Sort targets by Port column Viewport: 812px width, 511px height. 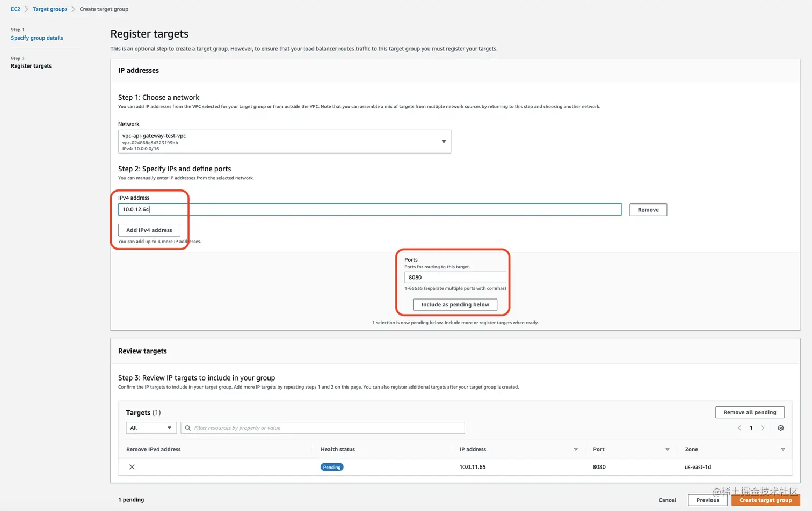tap(668, 449)
